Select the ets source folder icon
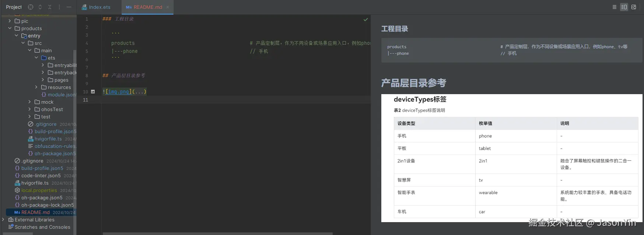Image resolution: width=644 pixels, height=235 pixels. pyautogui.click(x=44, y=58)
